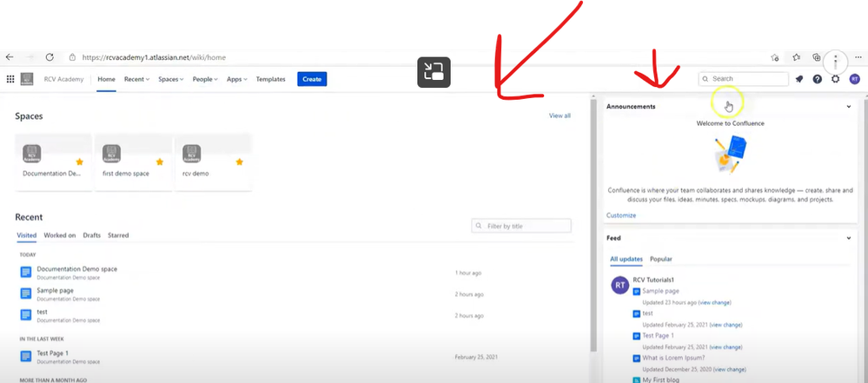Open the first demo space card
The image size is (868, 383).
(134, 162)
